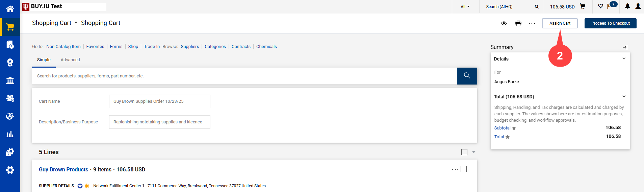The height and width of the screenshot is (192, 644).
Task: Open the notifications bell icon
Action: tap(627, 6)
